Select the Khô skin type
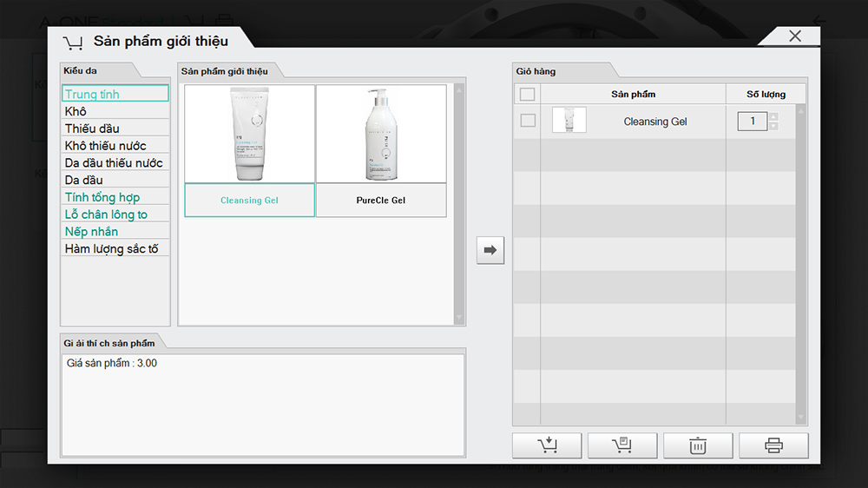 point(76,111)
